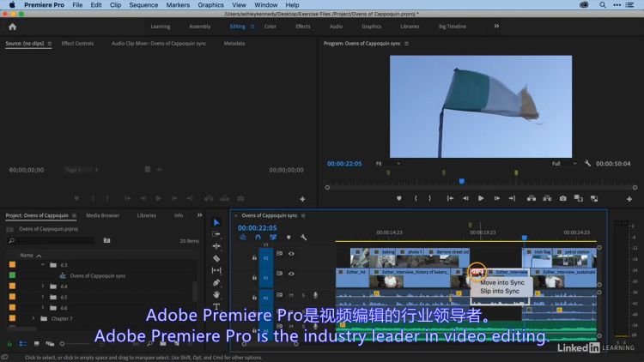Image resolution: width=644 pixels, height=362 pixels.
Task: Select the Track Select Forward tool
Action: 216,234
